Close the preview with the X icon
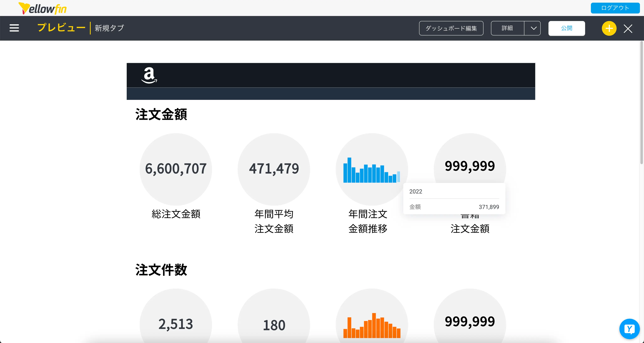Screen dimensions: 644x343 (628, 29)
